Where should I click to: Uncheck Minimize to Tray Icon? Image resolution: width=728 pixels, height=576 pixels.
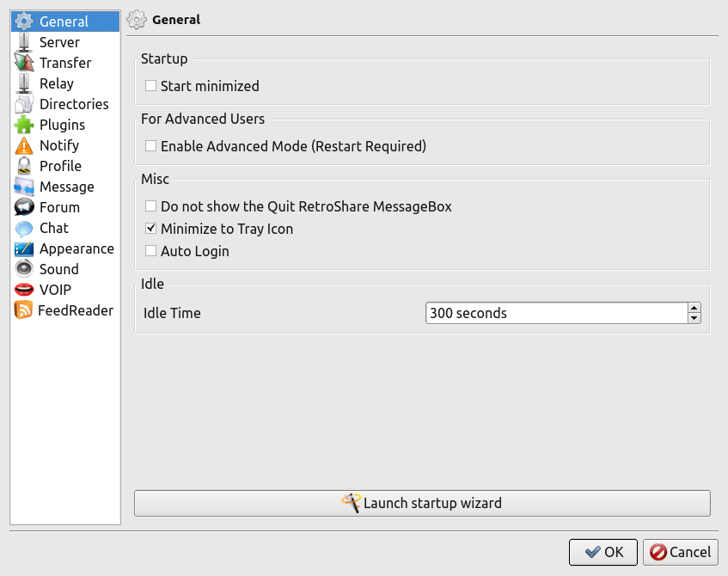tap(150, 229)
